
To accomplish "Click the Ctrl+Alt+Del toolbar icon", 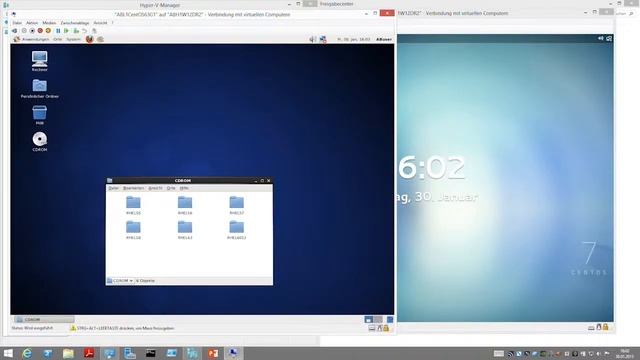I will pyautogui.click(x=15, y=31).
